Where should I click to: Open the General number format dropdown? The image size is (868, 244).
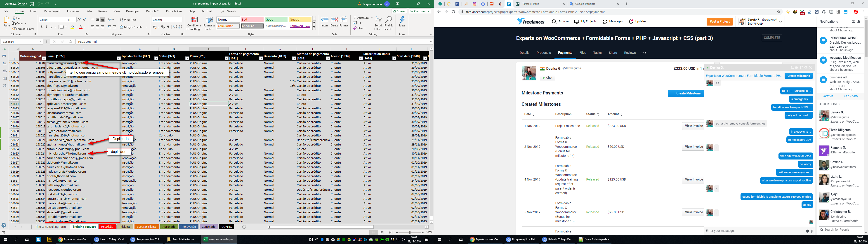pyautogui.click(x=181, y=20)
